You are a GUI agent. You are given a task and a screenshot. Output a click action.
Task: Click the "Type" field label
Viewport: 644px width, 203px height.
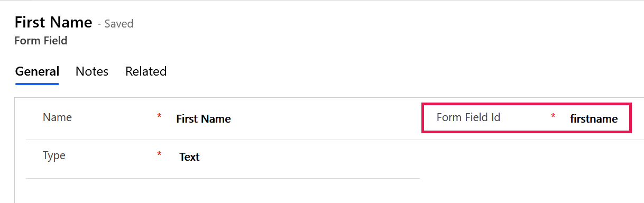(x=54, y=155)
